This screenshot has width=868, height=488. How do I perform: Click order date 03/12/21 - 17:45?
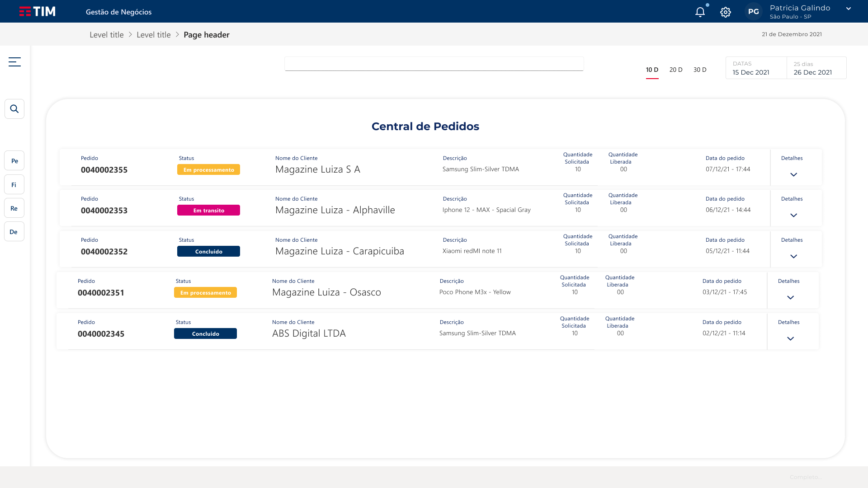click(x=725, y=292)
